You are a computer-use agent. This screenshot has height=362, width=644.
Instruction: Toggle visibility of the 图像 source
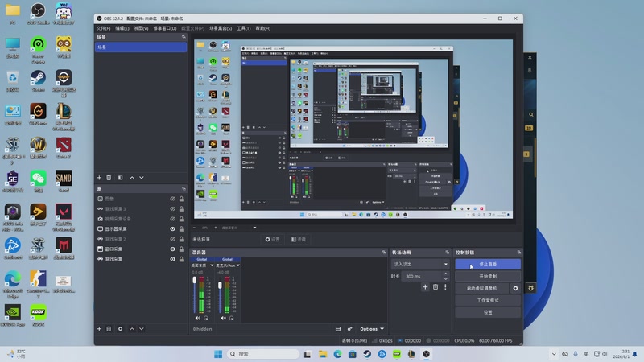point(172,199)
